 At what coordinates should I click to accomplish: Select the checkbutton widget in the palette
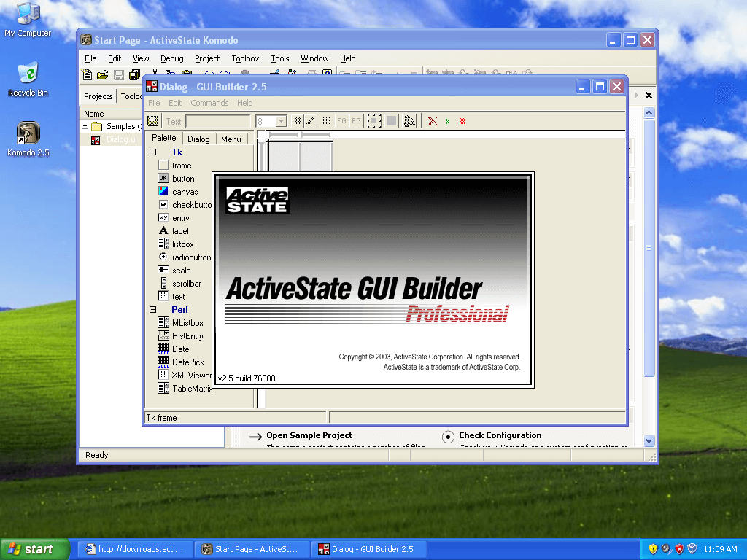point(185,205)
